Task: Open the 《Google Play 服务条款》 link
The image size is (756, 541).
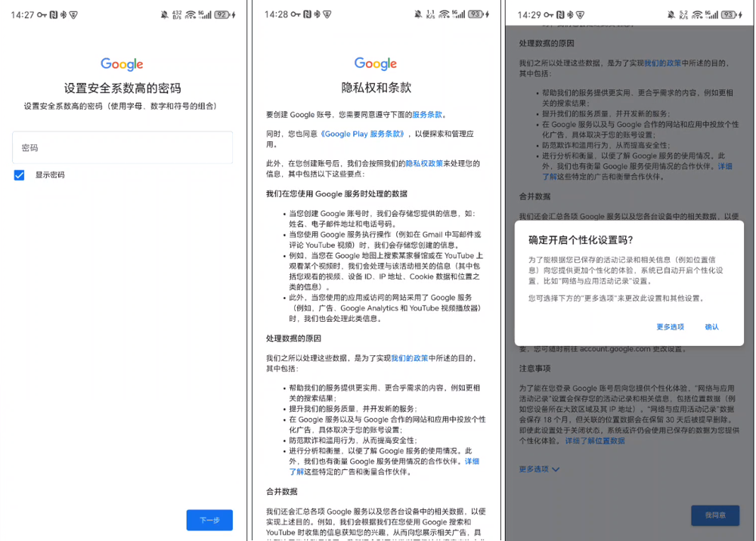Action: (x=362, y=134)
